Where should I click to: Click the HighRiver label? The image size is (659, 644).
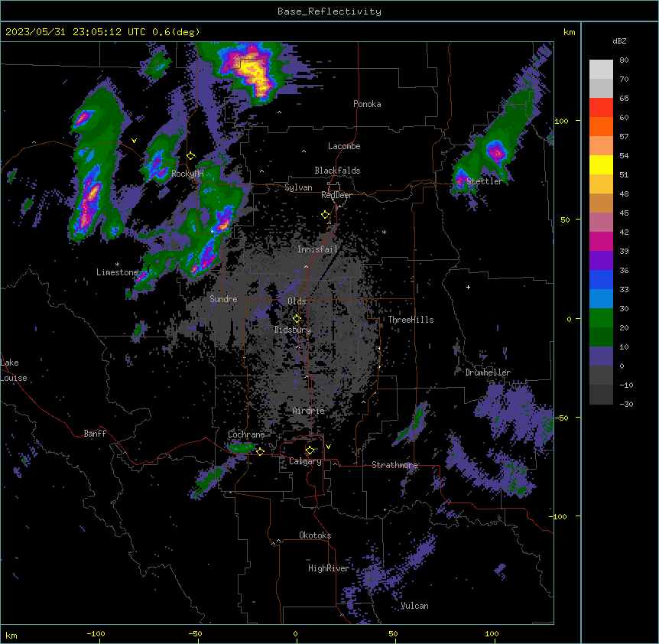click(329, 568)
